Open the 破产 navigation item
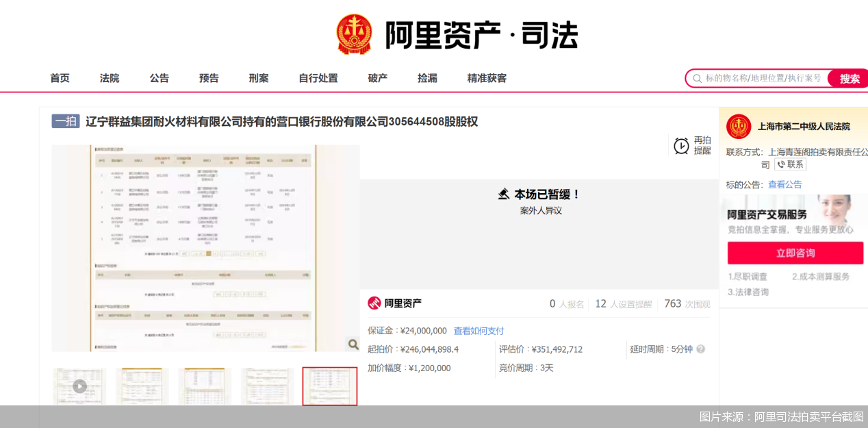Viewport: 868px width, 428px height. (x=378, y=78)
